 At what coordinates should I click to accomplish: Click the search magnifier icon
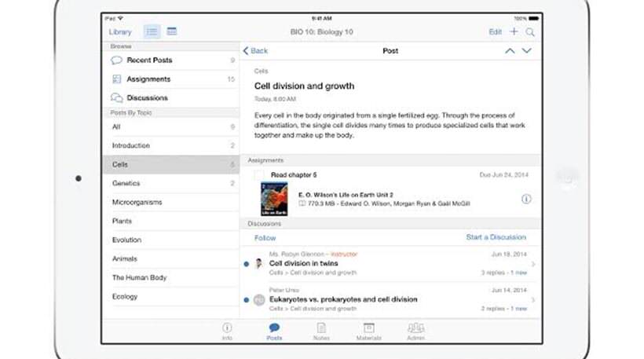pyautogui.click(x=530, y=32)
